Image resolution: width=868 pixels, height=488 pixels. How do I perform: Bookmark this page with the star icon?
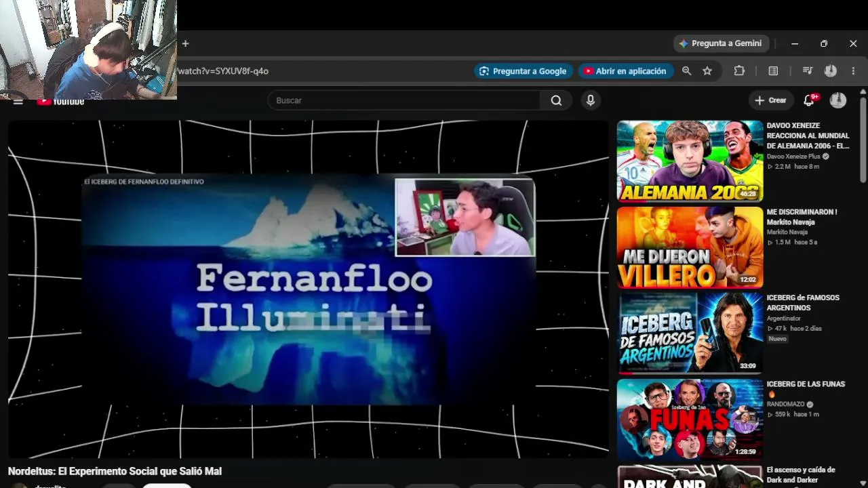pyautogui.click(x=707, y=71)
